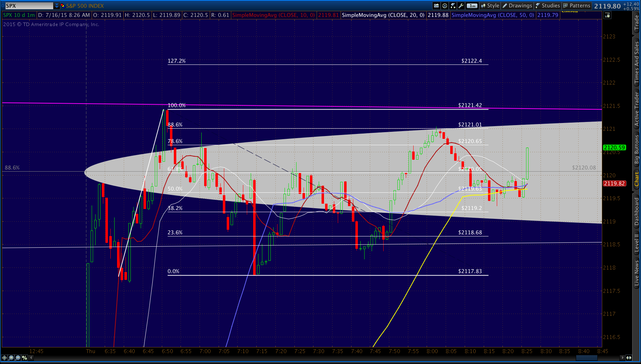Screen dimensions: 641x364
Task: Click the zoom in magnifier
Action: click(x=11, y=358)
